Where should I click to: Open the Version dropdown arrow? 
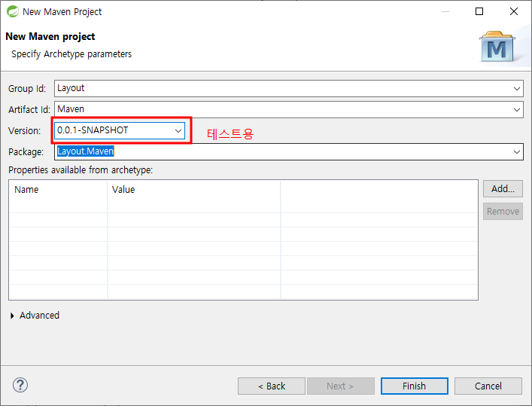178,131
